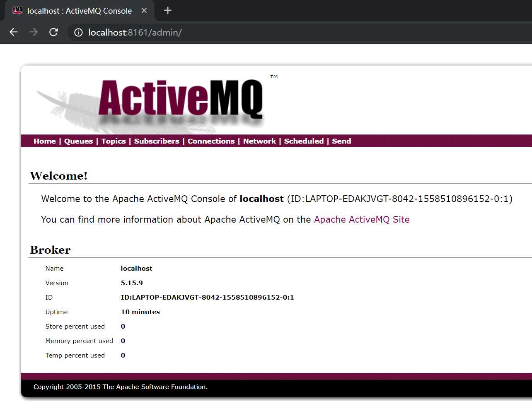The height and width of the screenshot is (401, 532).
Task: Click the browser forward arrow
Action: click(34, 32)
